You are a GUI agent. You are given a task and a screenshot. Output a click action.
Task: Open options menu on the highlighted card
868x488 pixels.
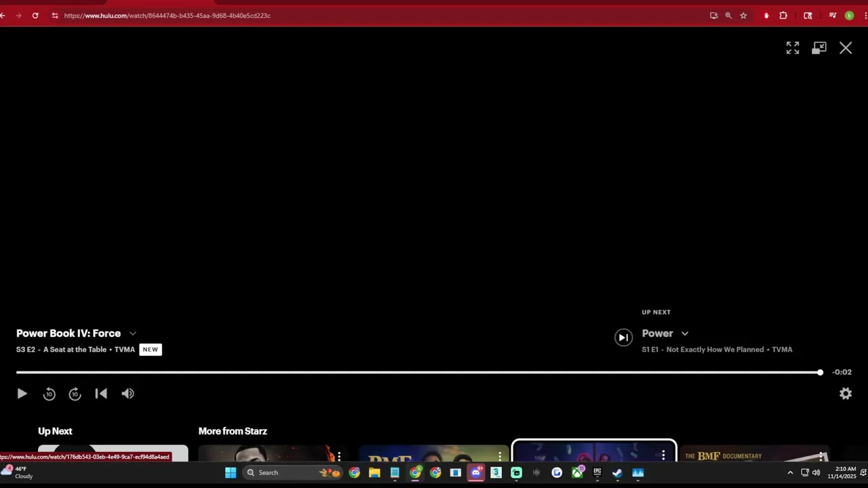[x=663, y=456]
